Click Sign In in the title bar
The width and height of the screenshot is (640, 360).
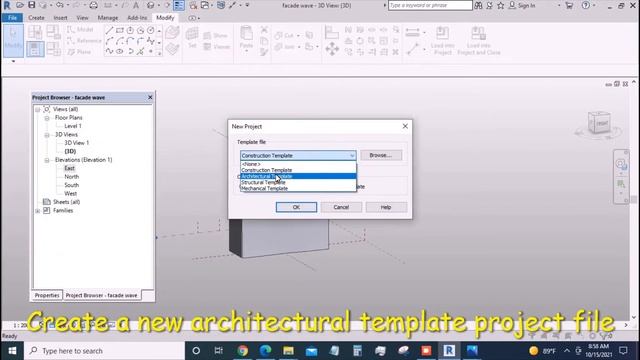tap(522, 5)
